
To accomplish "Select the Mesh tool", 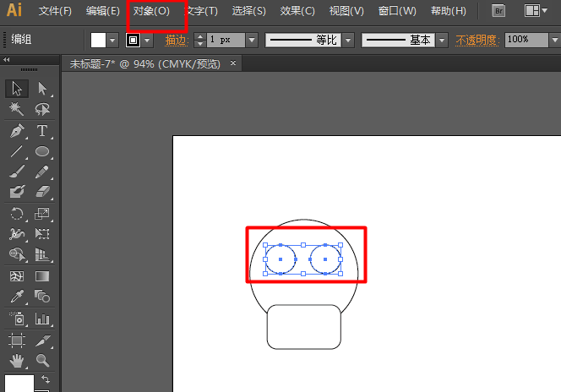I will pyautogui.click(x=17, y=276).
